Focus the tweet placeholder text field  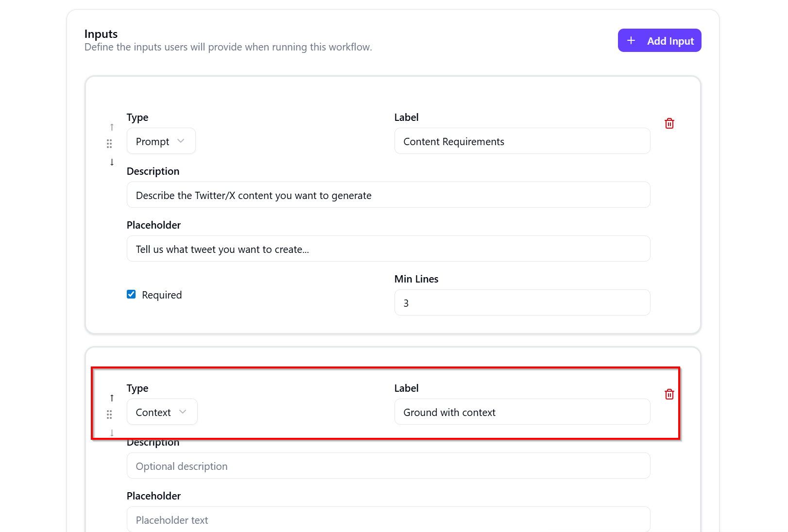388,249
